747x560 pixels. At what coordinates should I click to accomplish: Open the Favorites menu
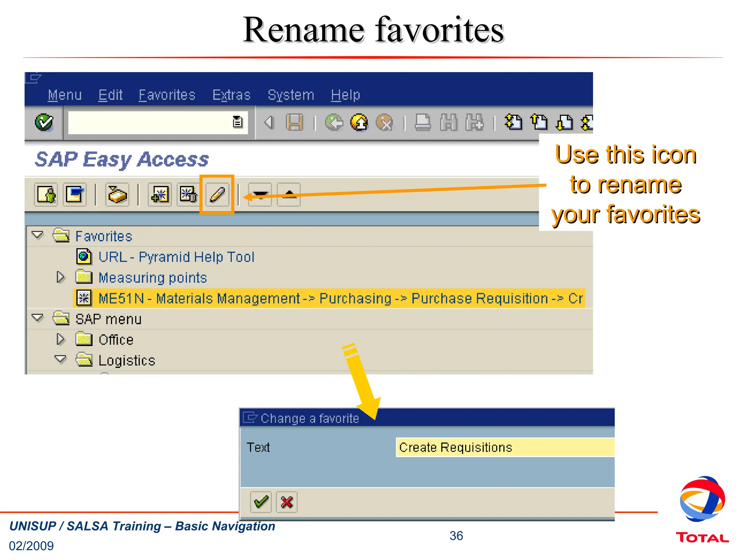167,95
